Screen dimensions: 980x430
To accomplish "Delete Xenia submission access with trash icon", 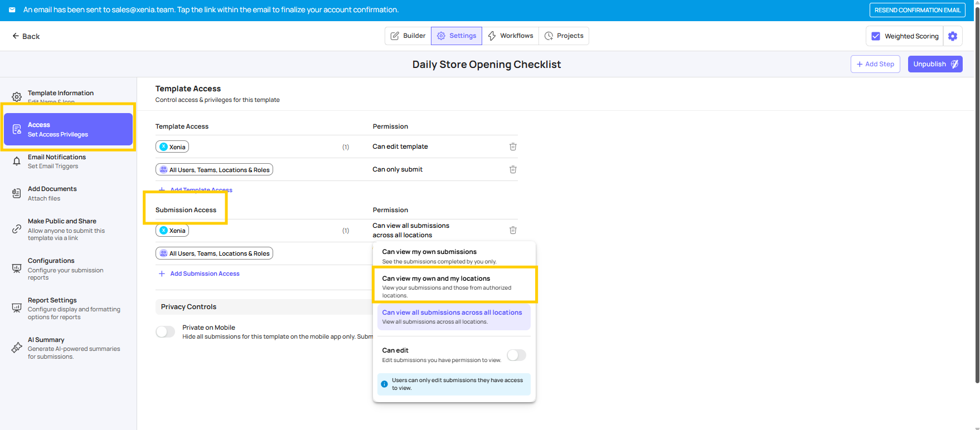I will 513,230.
